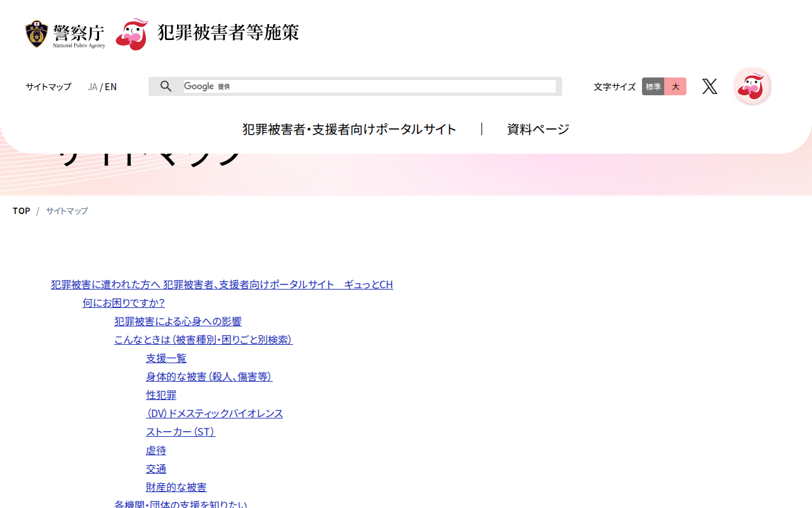Focus the Google search input field

pos(370,86)
